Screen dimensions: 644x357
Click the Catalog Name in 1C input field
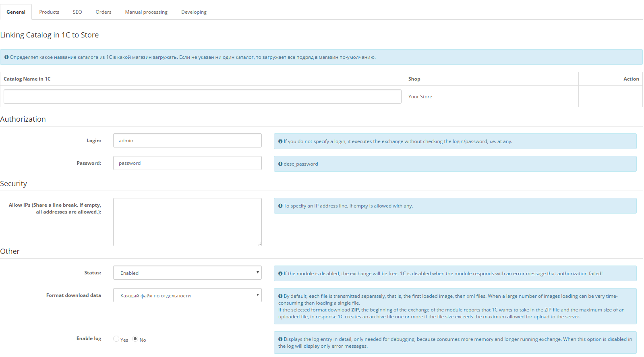pyautogui.click(x=203, y=97)
